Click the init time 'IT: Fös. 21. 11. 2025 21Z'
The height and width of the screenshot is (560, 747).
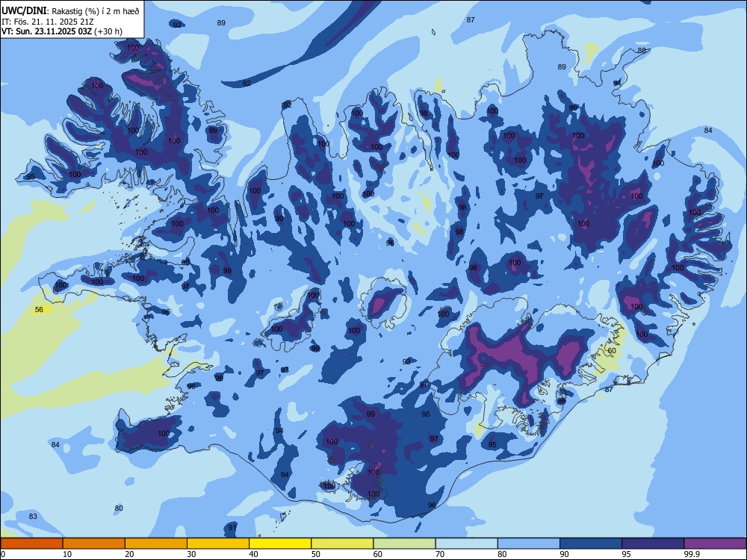[x=48, y=22]
